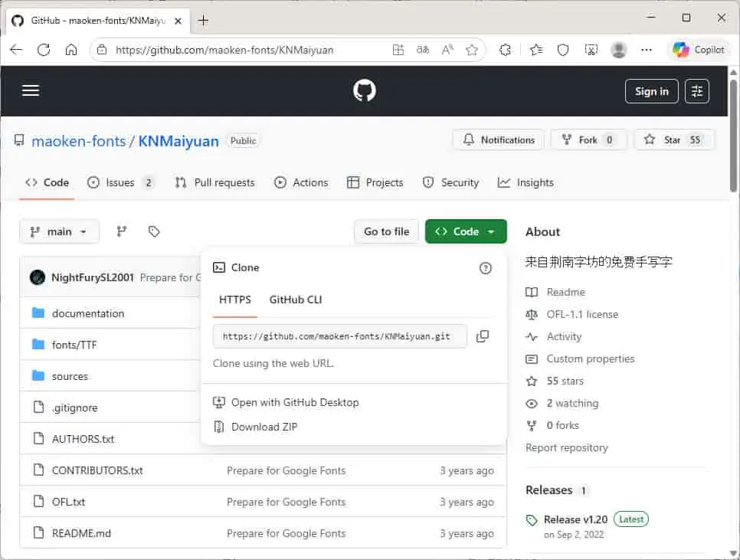Switch to the GitHub CLI clone tab
740x560 pixels.
(296, 300)
